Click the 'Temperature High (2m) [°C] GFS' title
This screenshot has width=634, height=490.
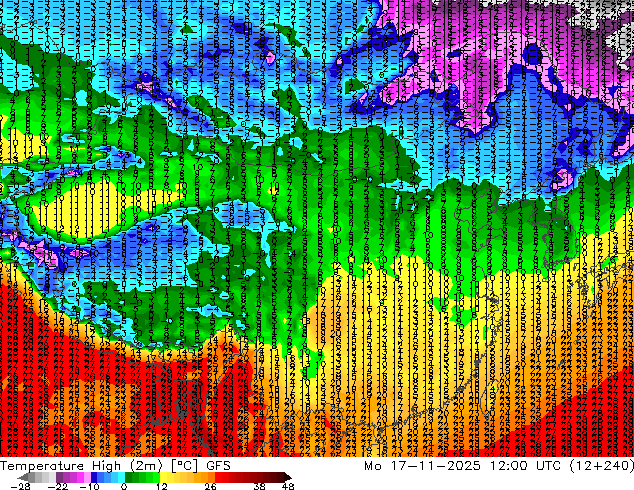[115, 466]
